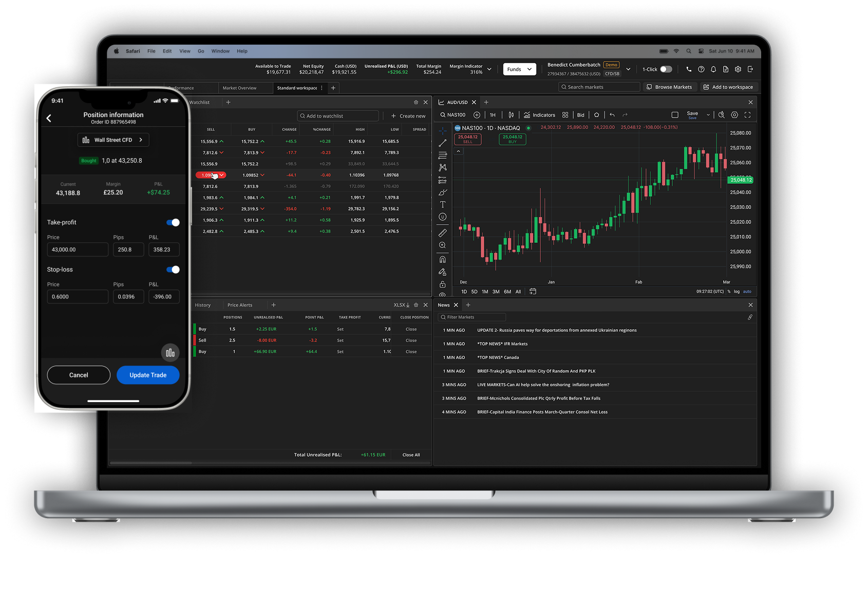The width and height of the screenshot is (868, 589).
Task: Open the 1H interval selector
Action: coord(493,115)
